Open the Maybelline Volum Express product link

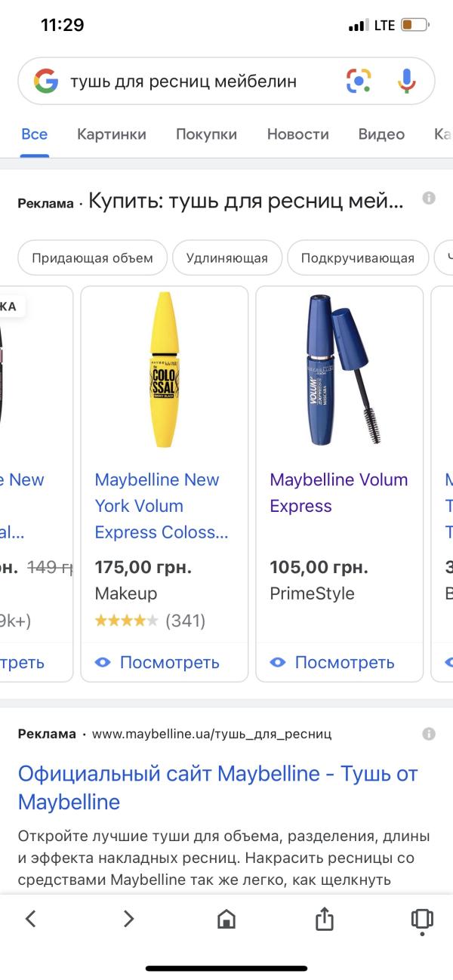[x=339, y=492]
